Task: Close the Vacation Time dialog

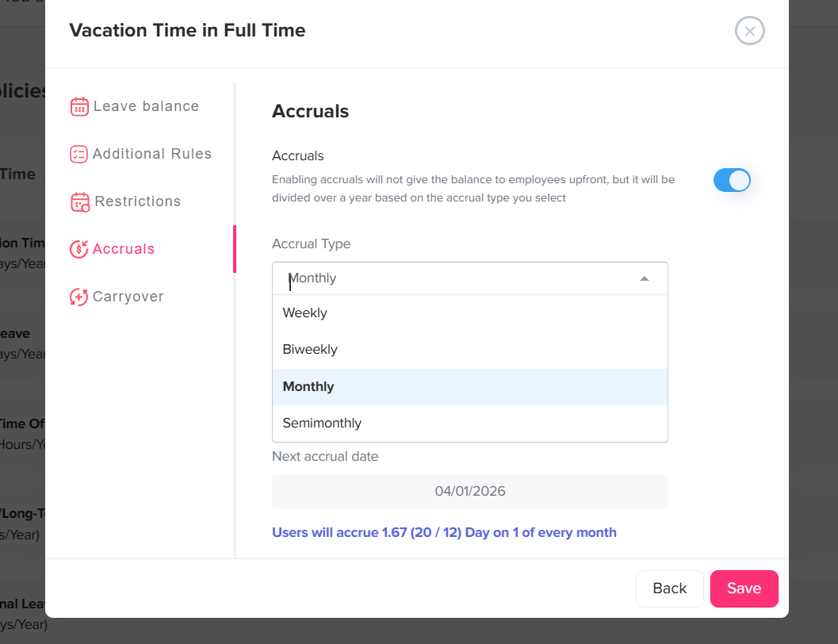Action: pos(749,31)
